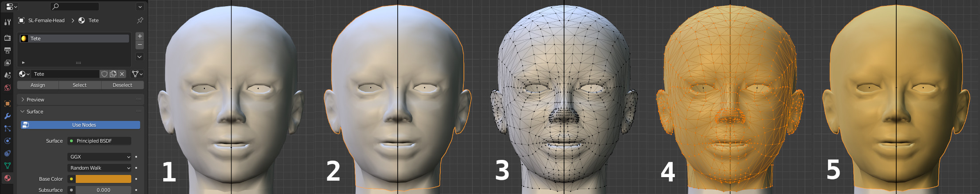
Task: Open the Tool properties tab
Action: [x=8, y=22]
